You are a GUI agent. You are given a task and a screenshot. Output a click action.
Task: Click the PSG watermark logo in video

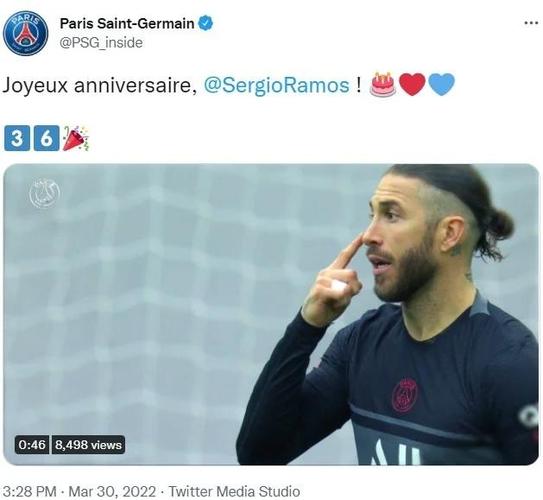44,193
